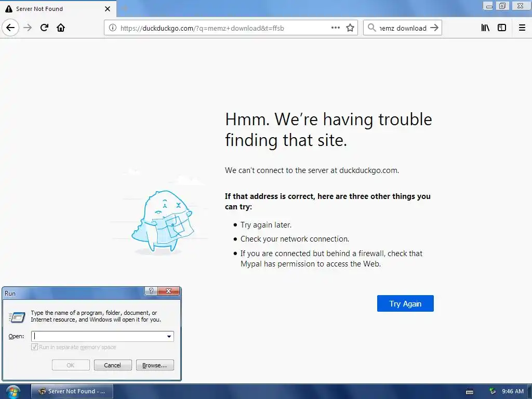Submit search with the arrow button
Viewport: 532px width, 399px height.
click(x=434, y=28)
